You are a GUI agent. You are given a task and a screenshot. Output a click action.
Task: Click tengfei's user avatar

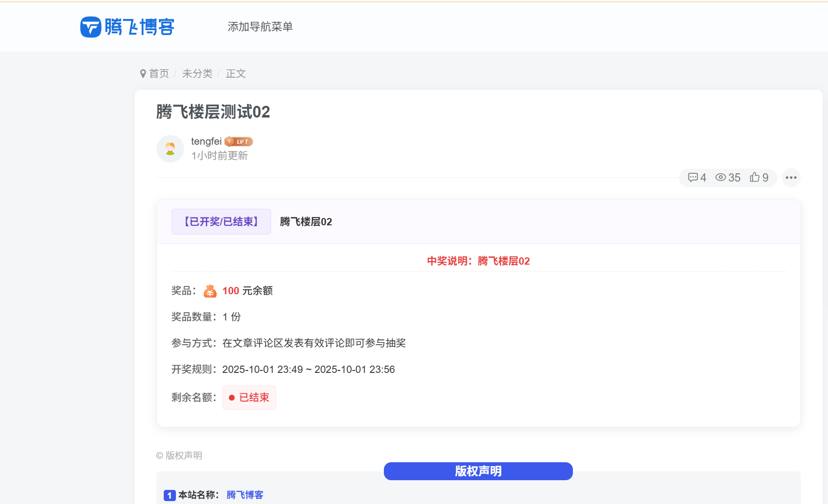point(170,149)
